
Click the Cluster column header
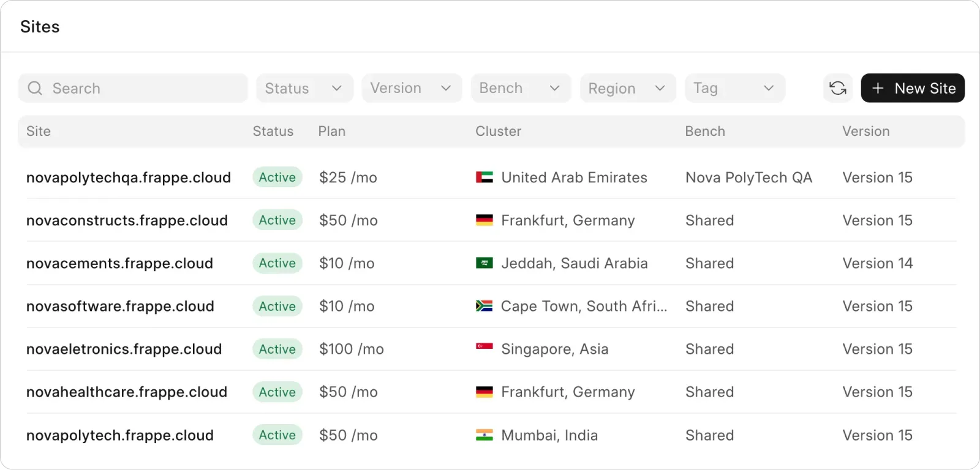499,131
